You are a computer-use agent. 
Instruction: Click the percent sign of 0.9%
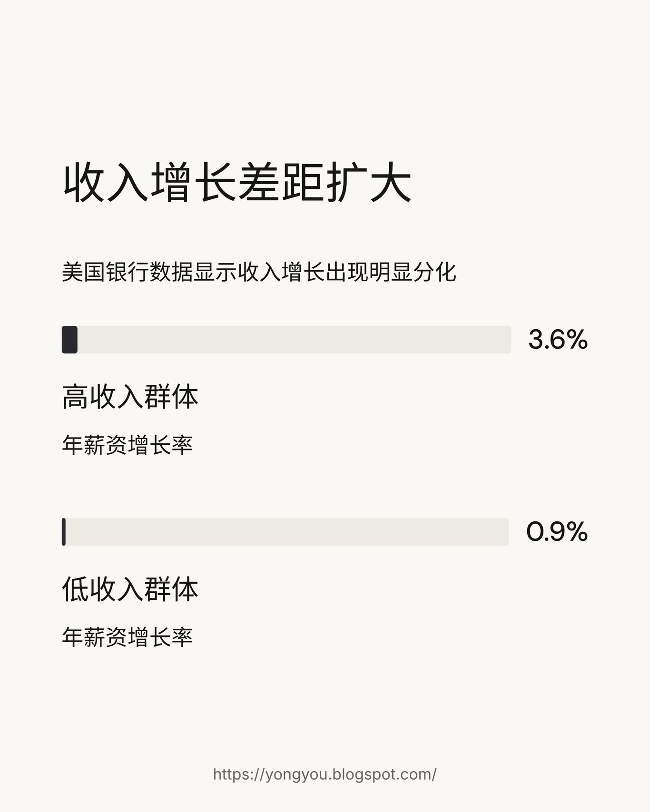point(577,532)
